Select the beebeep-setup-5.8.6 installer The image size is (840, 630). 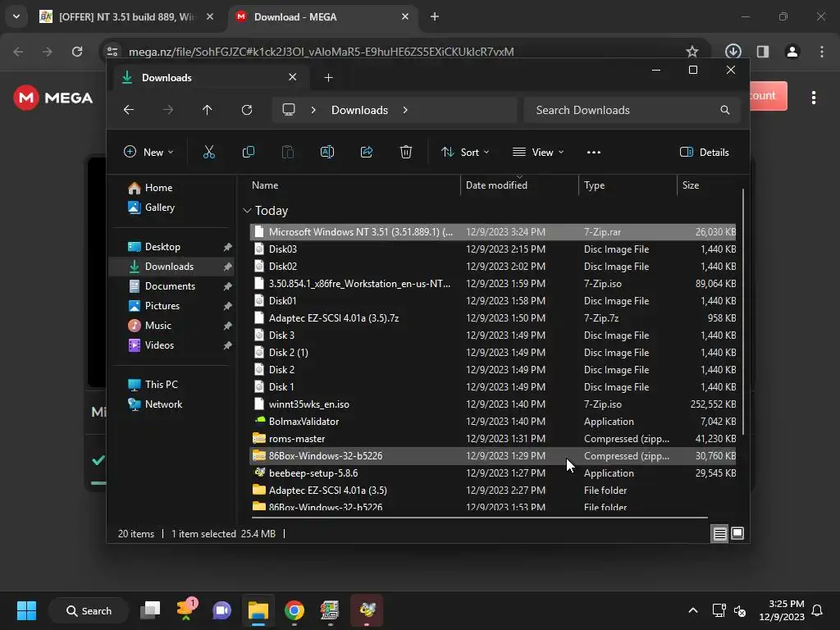492,472
